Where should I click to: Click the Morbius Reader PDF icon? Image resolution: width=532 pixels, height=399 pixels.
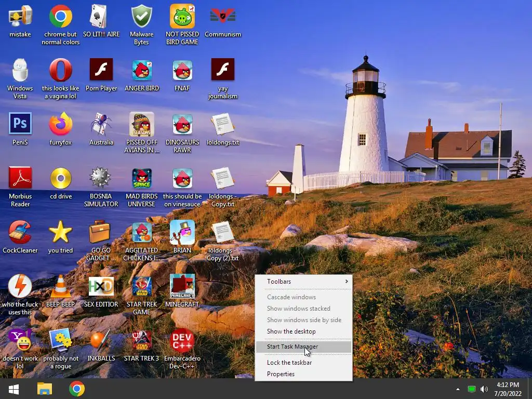coord(20,178)
